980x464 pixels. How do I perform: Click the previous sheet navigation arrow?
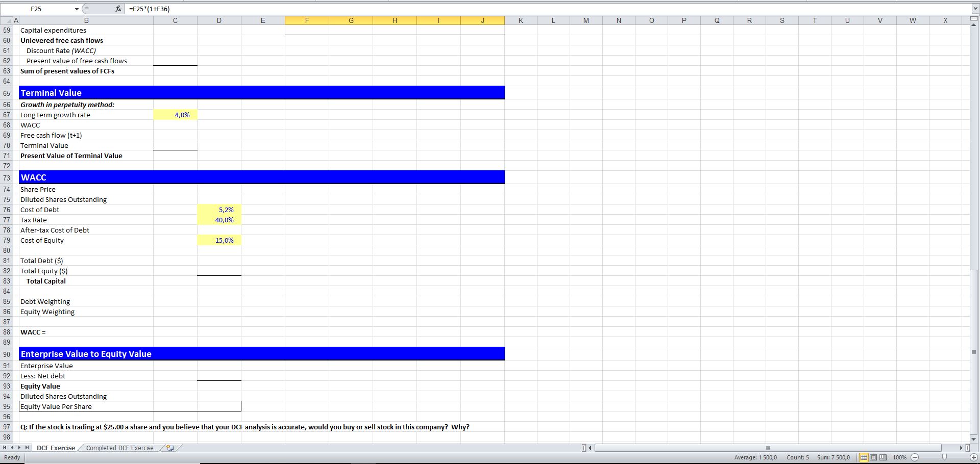tap(12, 448)
